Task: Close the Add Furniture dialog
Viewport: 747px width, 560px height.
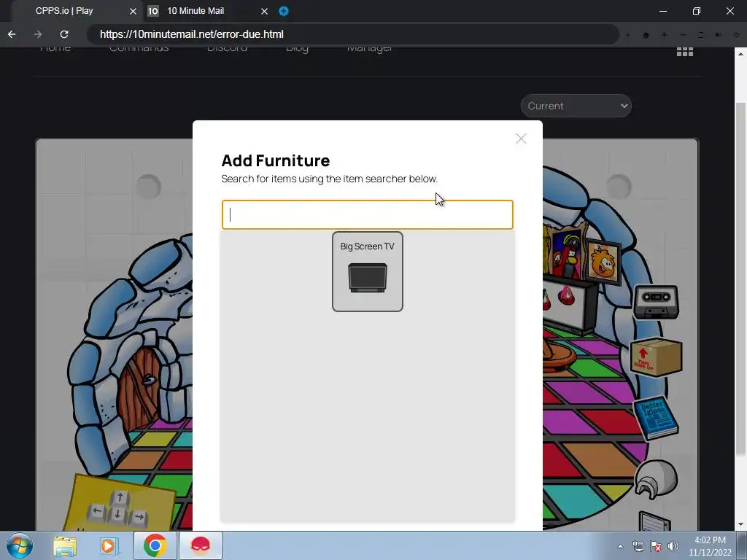Action: pyautogui.click(x=521, y=139)
